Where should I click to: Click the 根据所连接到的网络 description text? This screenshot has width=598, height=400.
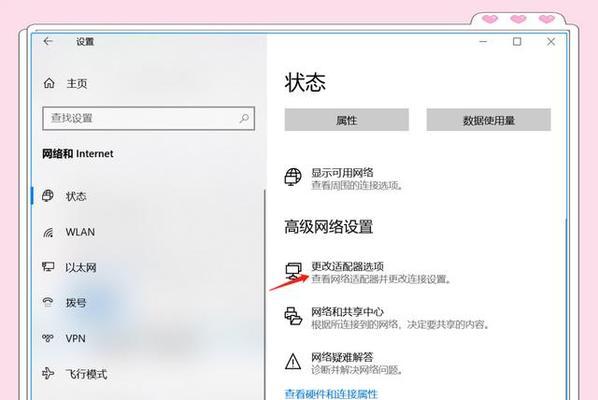pos(400,324)
